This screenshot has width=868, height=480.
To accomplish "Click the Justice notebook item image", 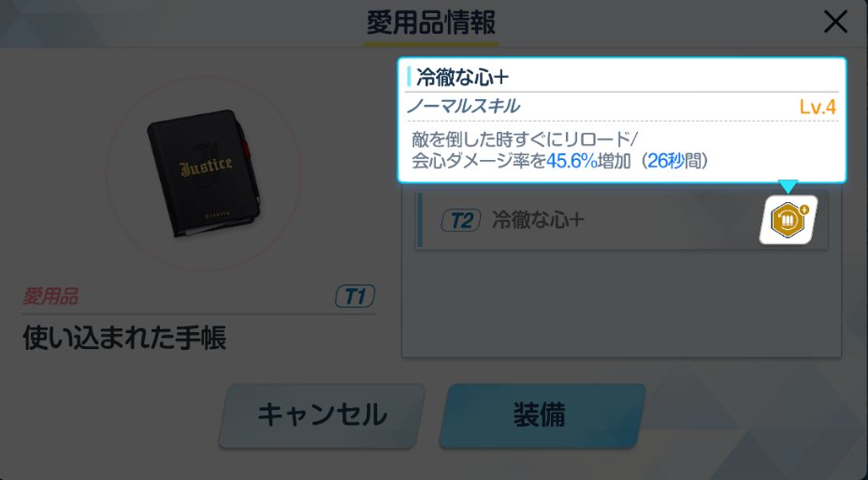I will pos(204,173).
